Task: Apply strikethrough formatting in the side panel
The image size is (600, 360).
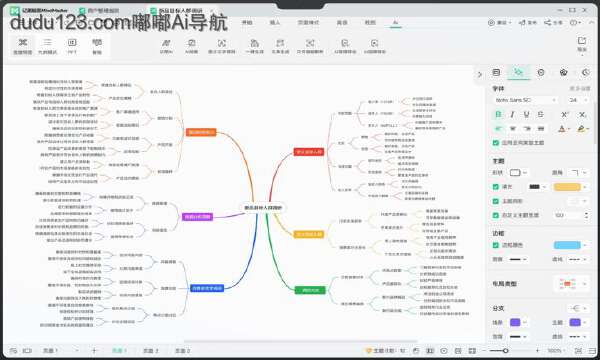Action: point(541,114)
